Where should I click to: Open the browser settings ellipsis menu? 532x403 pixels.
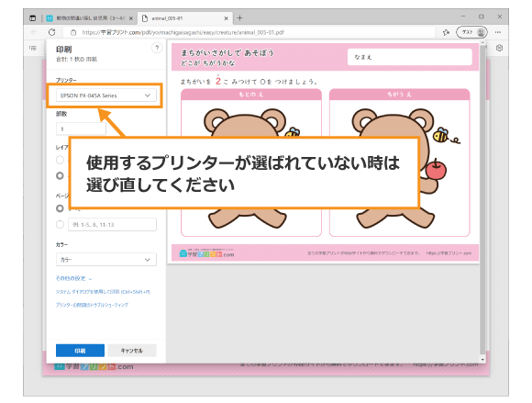click(498, 32)
